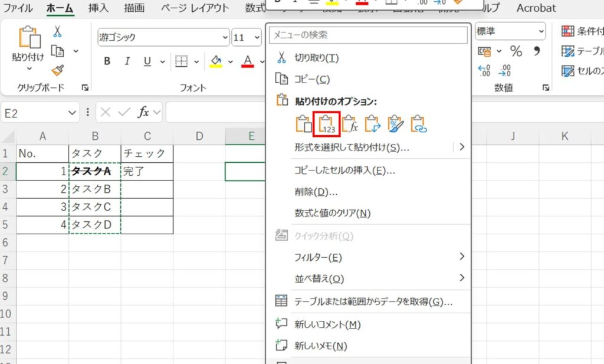
Task: Click the formula bar confirm checkmark icon
Action: click(x=124, y=112)
